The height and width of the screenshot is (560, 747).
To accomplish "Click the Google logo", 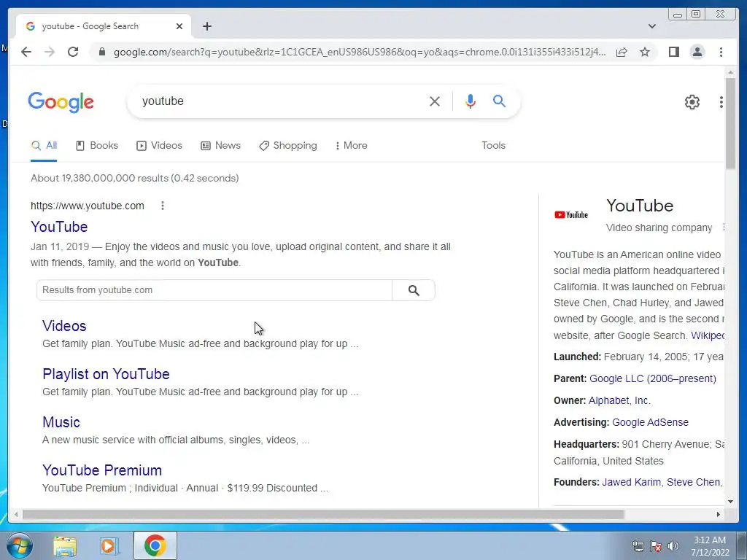I will 61,102.
